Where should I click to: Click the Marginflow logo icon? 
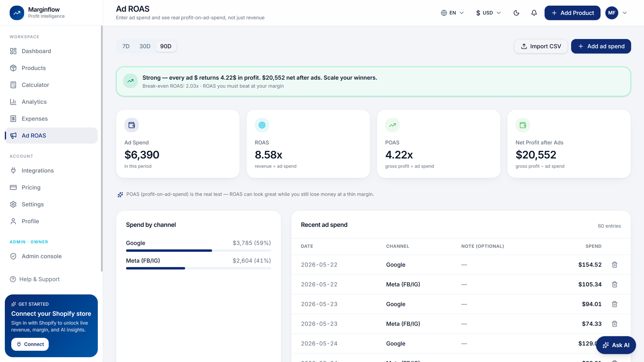[17, 13]
